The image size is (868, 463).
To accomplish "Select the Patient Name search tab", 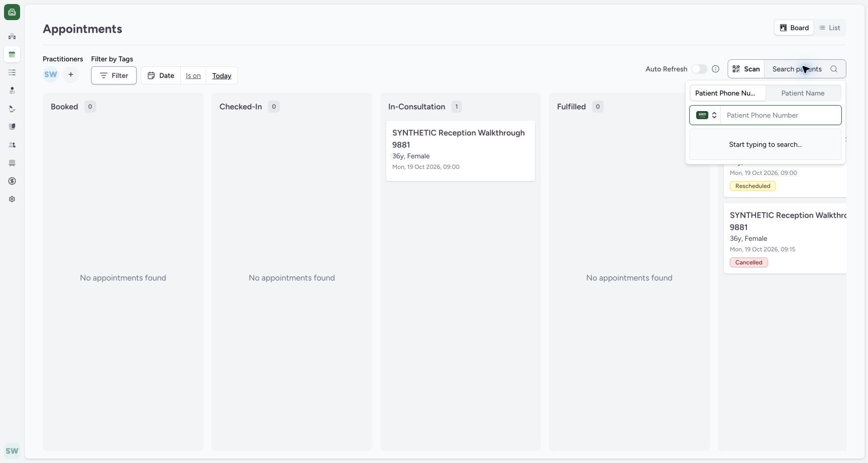I will tap(803, 93).
